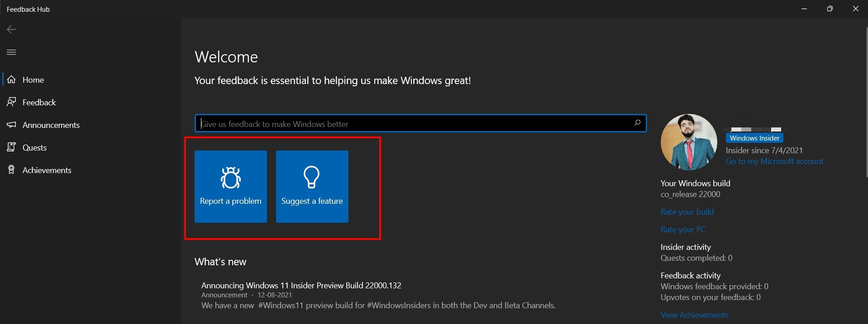Go to the Quests section
This screenshot has width=868, height=324.
[x=34, y=148]
